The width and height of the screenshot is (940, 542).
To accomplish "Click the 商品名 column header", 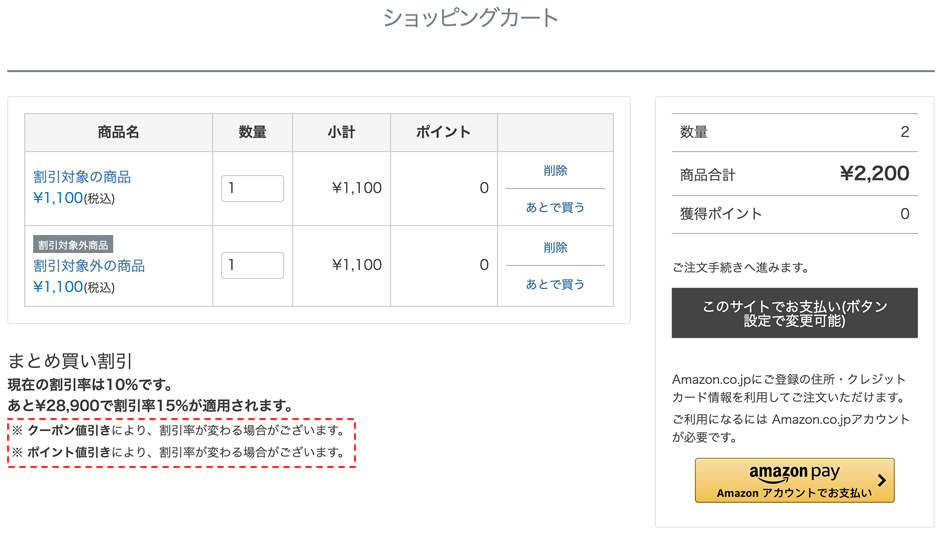I will click(119, 132).
